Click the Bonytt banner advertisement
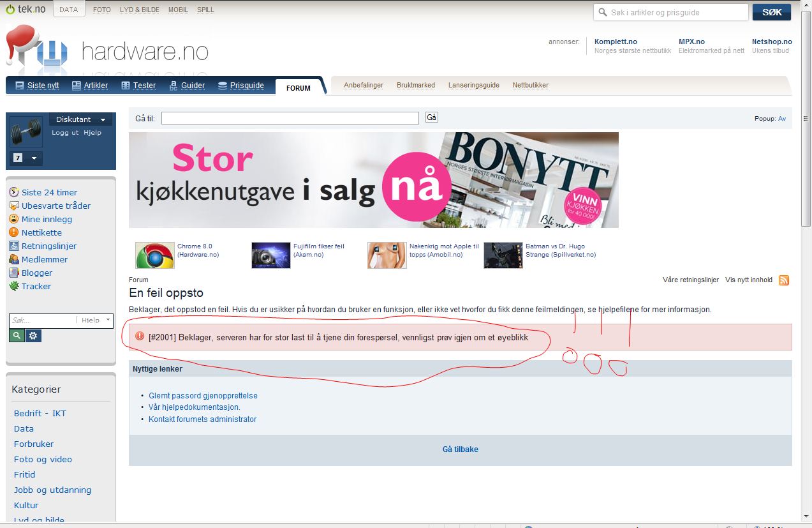 [x=374, y=180]
